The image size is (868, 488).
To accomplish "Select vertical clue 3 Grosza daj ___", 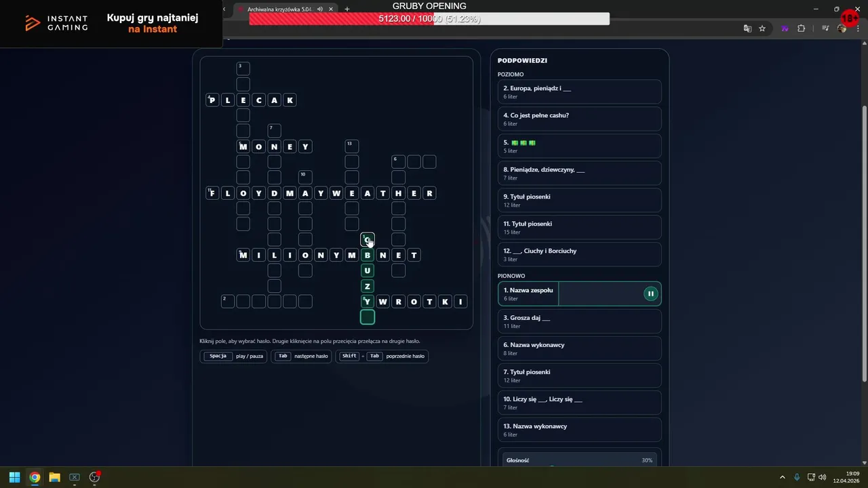I will (579, 321).
